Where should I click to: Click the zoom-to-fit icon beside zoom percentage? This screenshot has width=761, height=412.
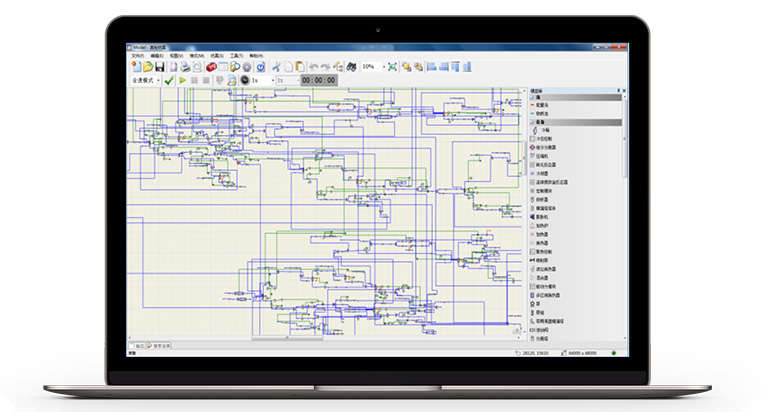pos(392,66)
